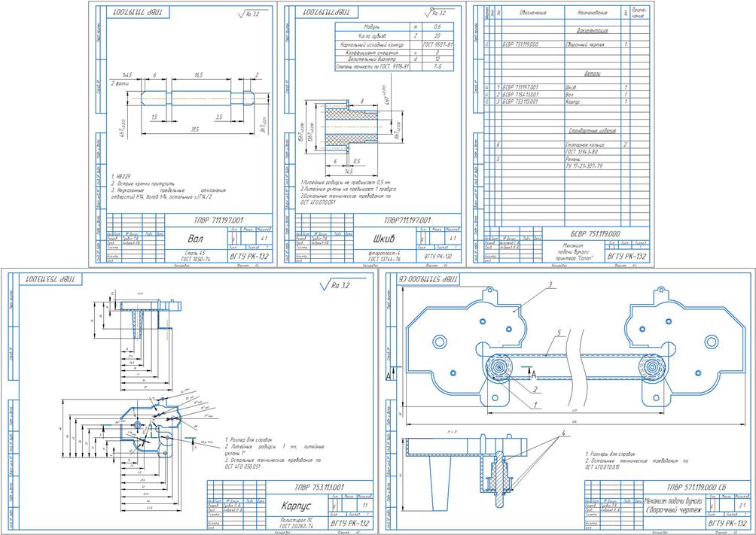Click the 'Шкив' title in the pulley drawing title block
This screenshot has height=535, width=756.
tap(384, 239)
